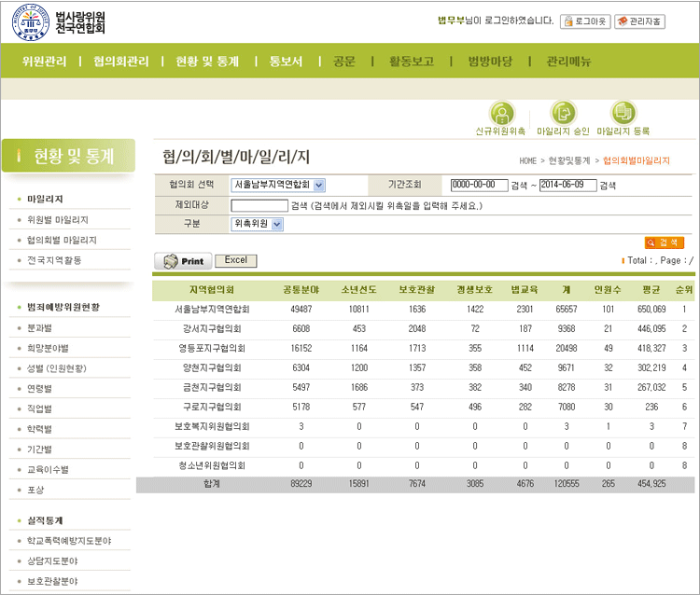The height and width of the screenshot is (595, 700).
Task: Expand the 구분 위촉위원 dropdown
Action: tap(257, 224)
